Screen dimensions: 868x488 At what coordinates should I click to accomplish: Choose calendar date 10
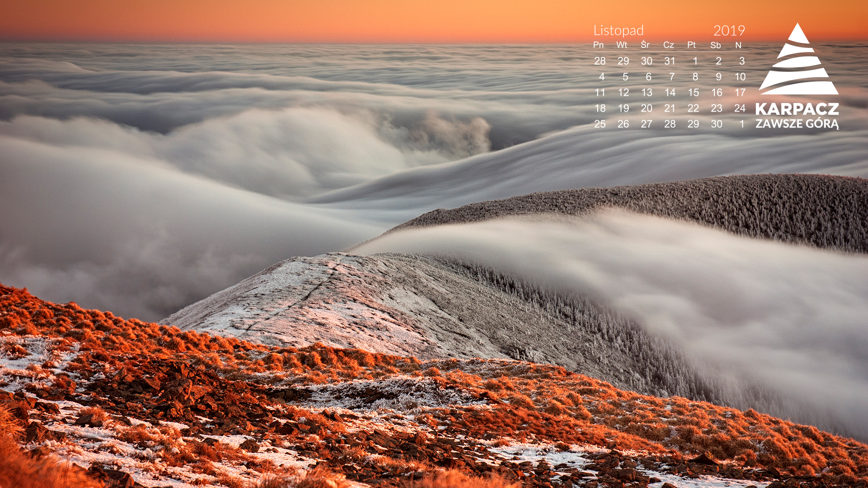tap(740, 77)
